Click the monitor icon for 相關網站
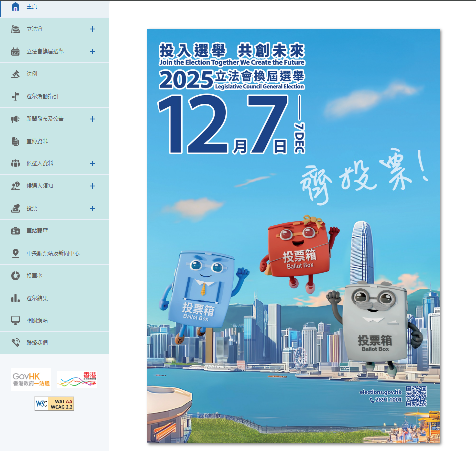Viewport: 476px width, 451px height. pos(15,320)
